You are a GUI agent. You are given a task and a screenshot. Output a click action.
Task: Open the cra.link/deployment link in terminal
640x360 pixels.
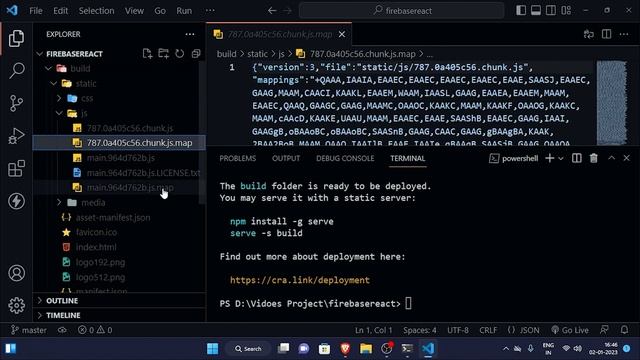point(300,280)
